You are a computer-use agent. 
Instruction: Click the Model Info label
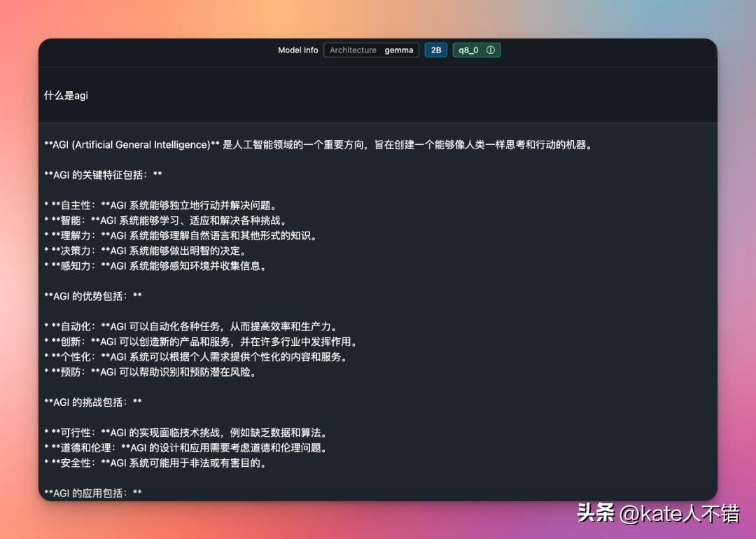[x=297, y=50]
